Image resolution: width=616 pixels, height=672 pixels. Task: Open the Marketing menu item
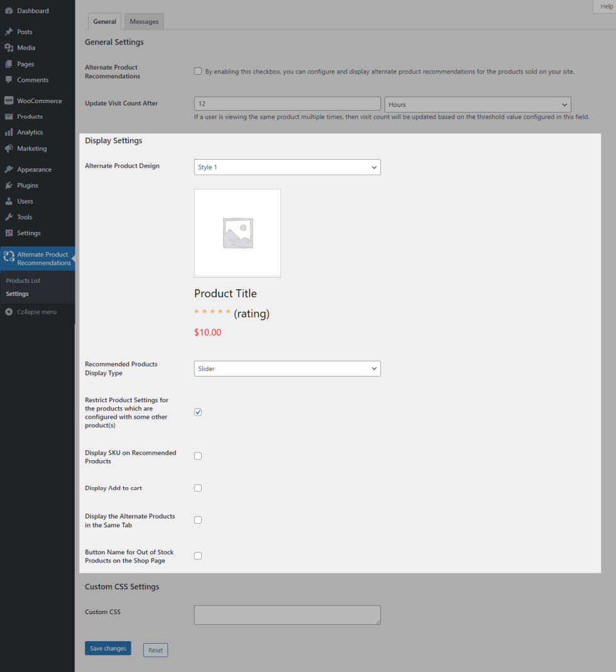coord(37,148)
